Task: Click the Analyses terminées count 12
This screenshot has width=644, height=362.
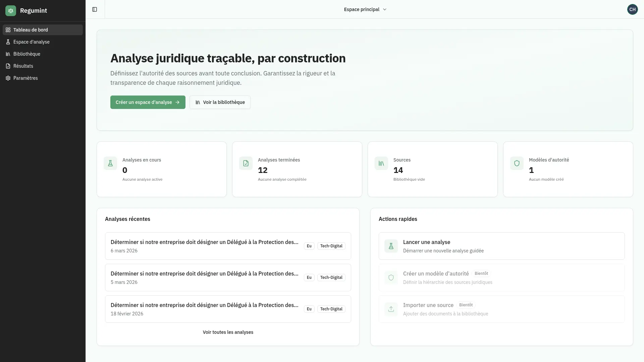Action: click(x=263, y=170)
